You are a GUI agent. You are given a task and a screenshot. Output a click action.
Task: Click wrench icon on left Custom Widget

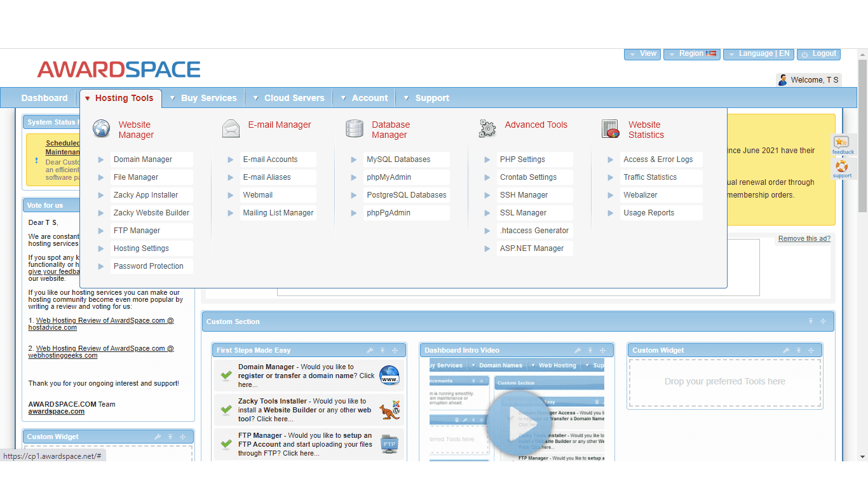tap(158, 437)
